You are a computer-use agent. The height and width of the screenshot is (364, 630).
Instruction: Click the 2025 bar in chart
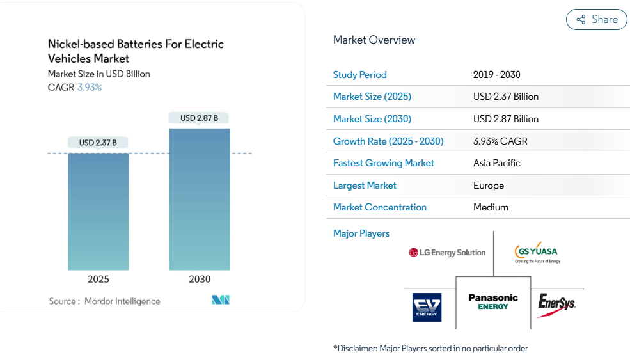click(x=98, y=211)
